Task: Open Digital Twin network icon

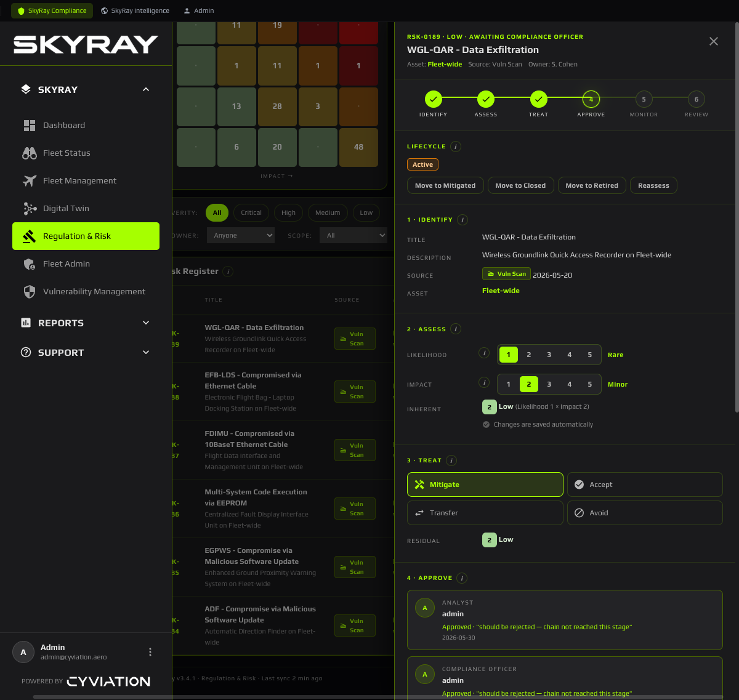Action: pos(30,209)
